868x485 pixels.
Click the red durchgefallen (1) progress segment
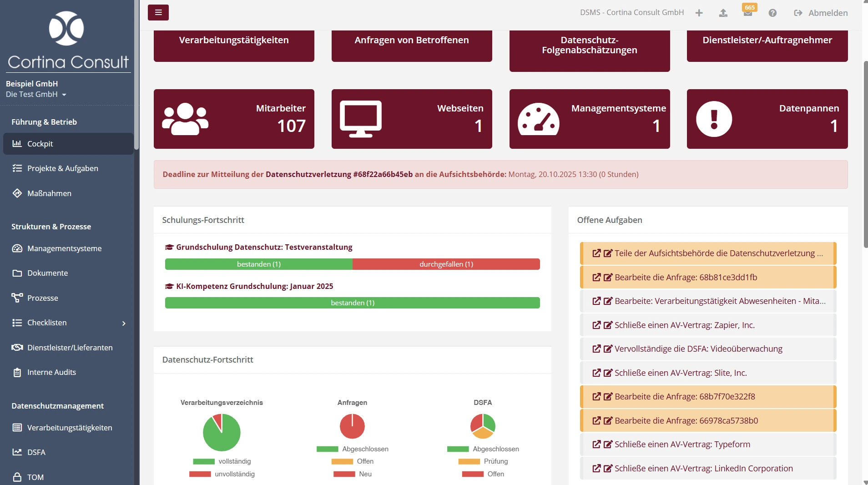pyautogui.click(x=446, y=264)
